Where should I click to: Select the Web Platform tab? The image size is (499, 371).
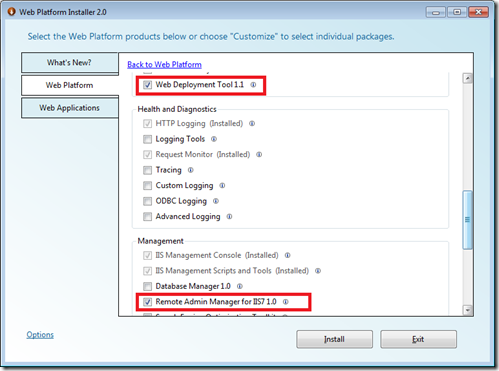tap(70, 85)
